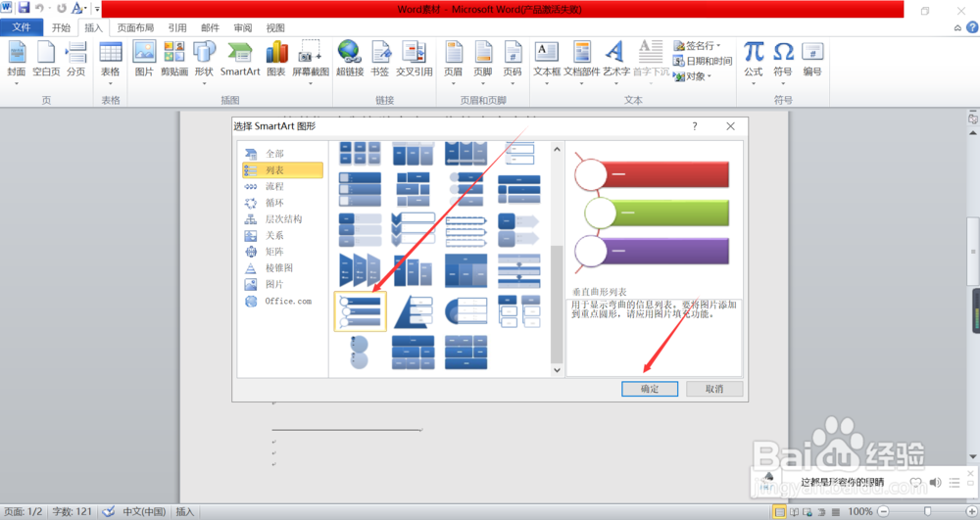Viewport: 980px width, 520px height.
Task: Select the Cycle (循环) SmartArt category
Action: (x=282, y=203)
